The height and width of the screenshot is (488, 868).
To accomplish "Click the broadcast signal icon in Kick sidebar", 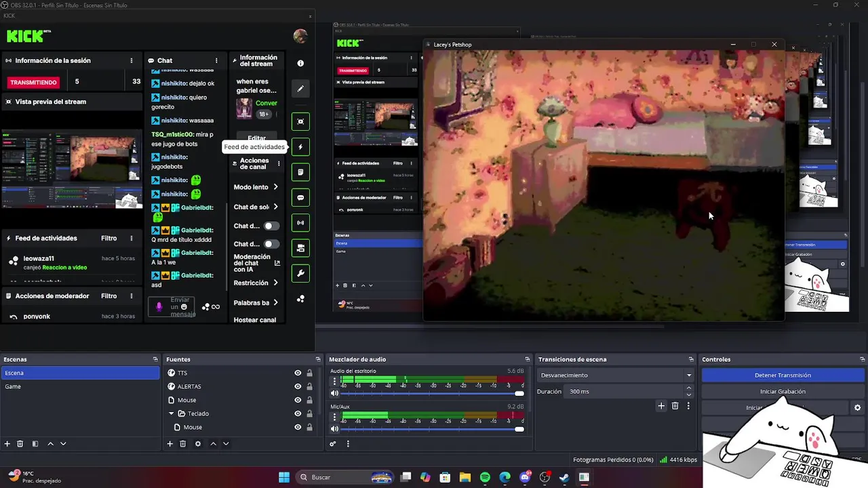I will [x=300, y=223].
